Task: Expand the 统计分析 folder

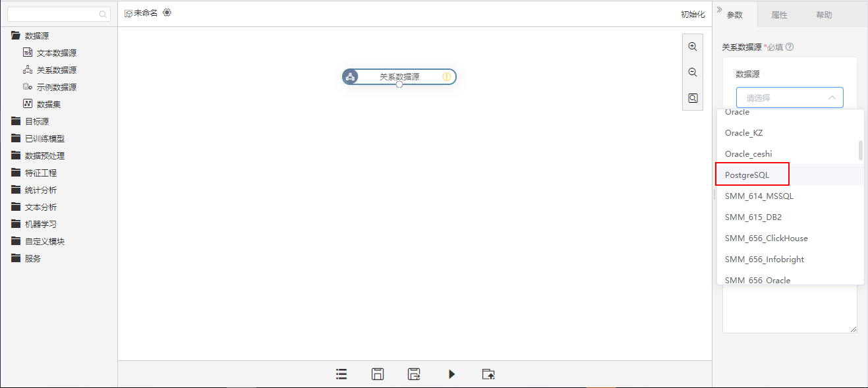Action: point(16,190)
